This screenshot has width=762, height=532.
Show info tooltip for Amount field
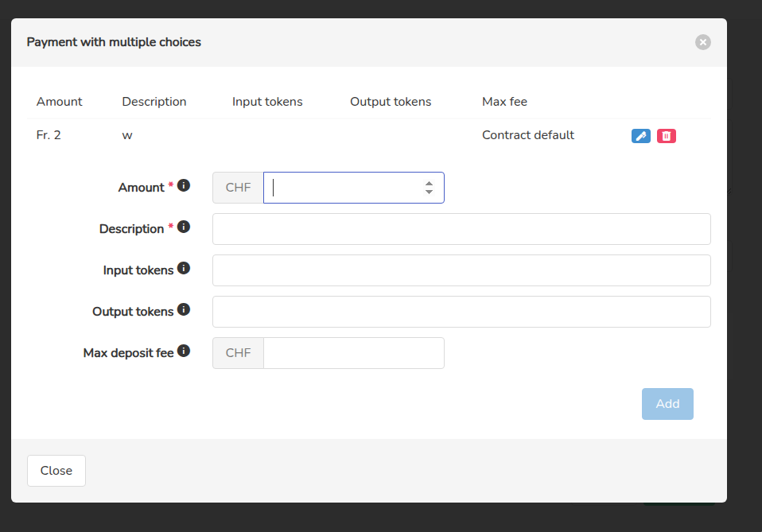pyautogui.click(x=183, y=185)
